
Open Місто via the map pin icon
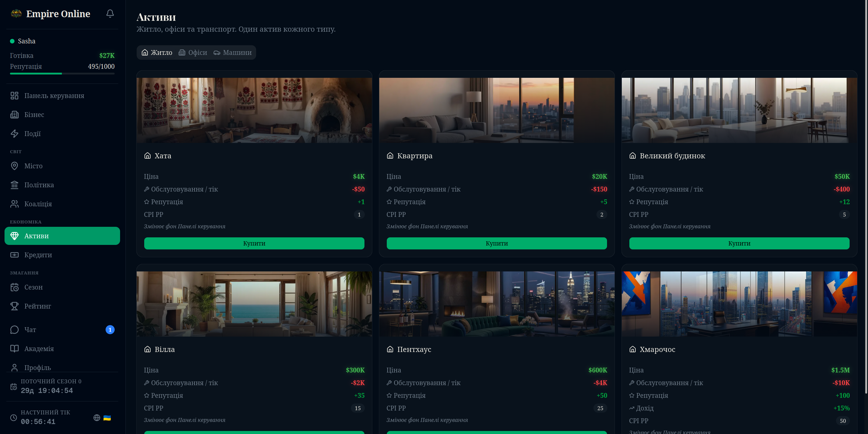14,166
